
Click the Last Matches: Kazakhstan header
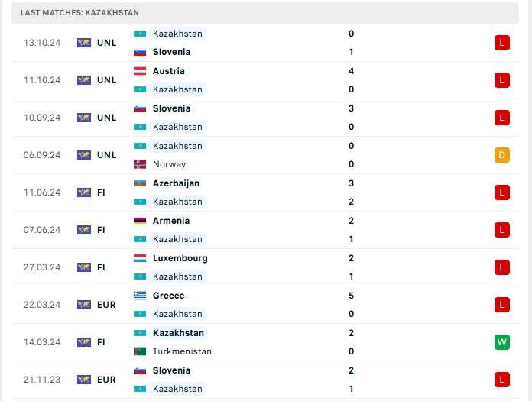point(80,13)
